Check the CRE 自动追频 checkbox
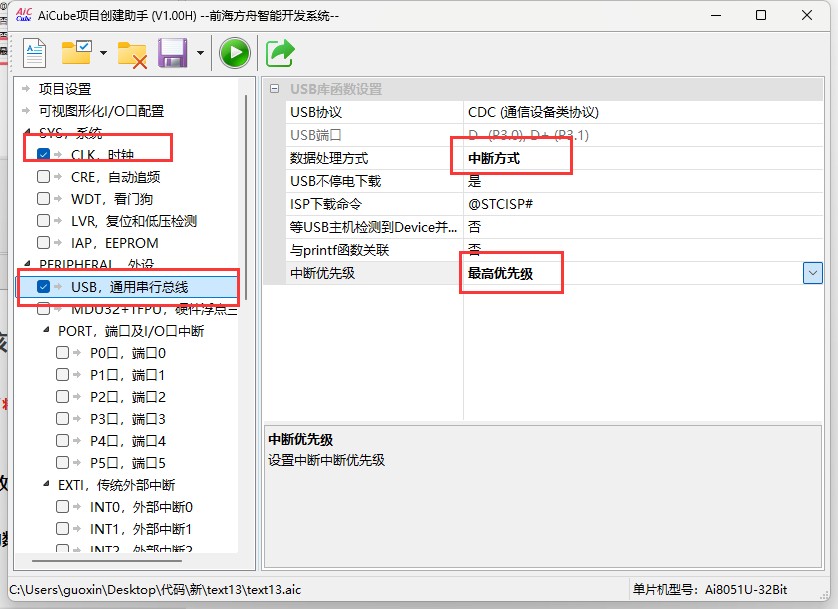838x609 pixels. pos(43,176)
